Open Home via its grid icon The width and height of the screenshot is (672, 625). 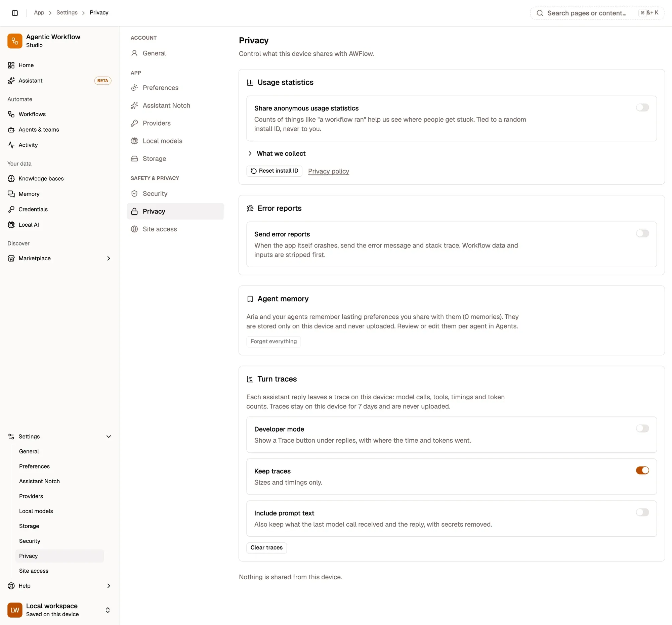tap(11, 65)
